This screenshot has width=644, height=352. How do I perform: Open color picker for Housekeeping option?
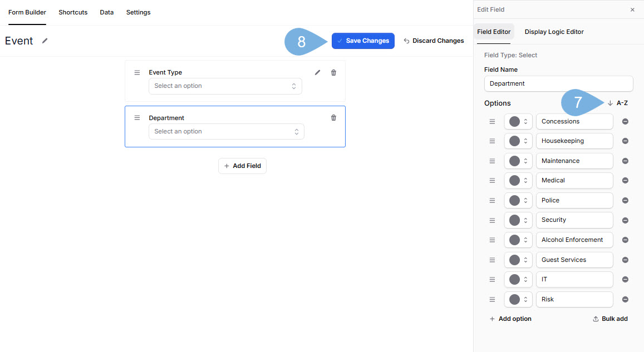pos(518,141)
